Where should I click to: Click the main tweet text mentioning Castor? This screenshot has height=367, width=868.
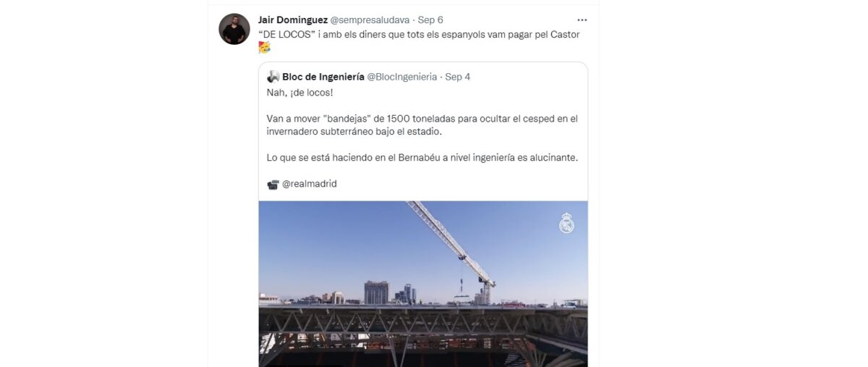419,34
